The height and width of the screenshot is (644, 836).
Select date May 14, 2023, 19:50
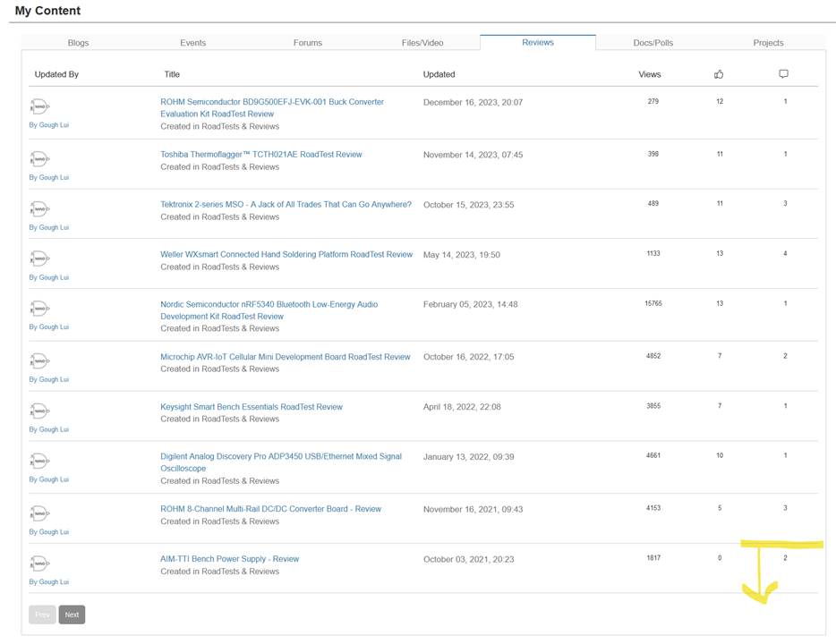point(462,255)
